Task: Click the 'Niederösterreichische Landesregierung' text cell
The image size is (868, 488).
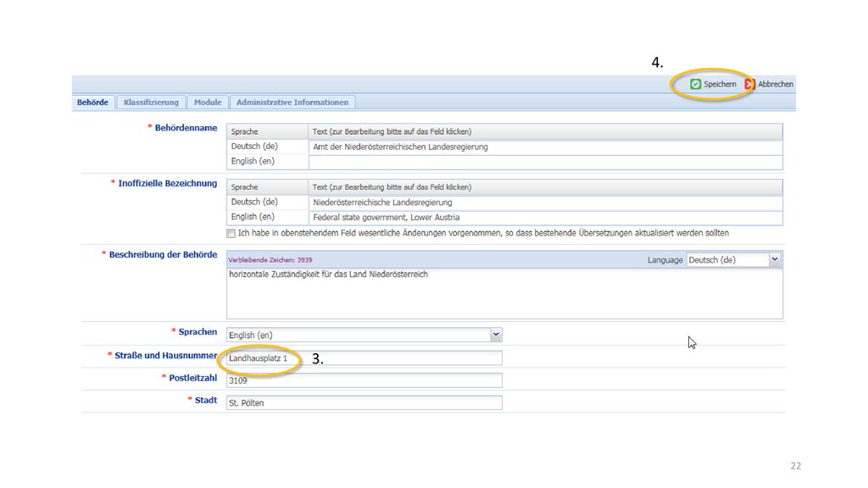Action: [545, 202]
